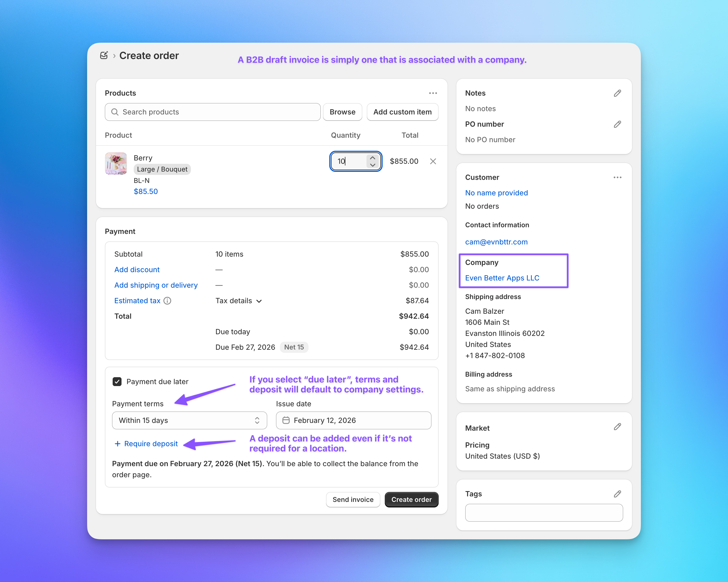Click the Create order button
This screenshot has width=728, height=582.
coord(411,499)
